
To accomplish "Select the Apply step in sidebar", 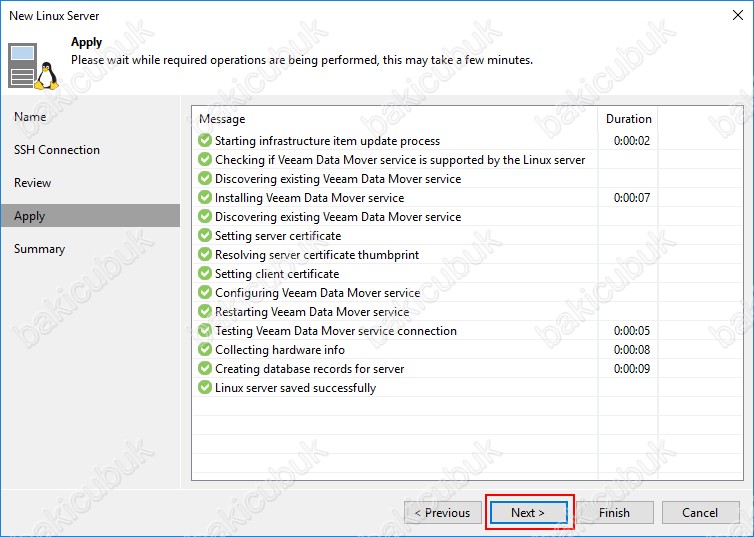I will 90,216.
